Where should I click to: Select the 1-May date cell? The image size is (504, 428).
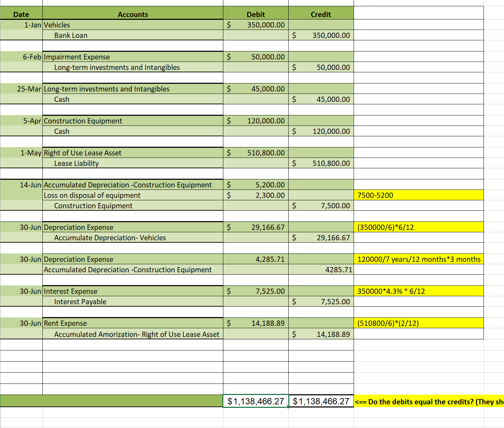[x=21, y=153]
